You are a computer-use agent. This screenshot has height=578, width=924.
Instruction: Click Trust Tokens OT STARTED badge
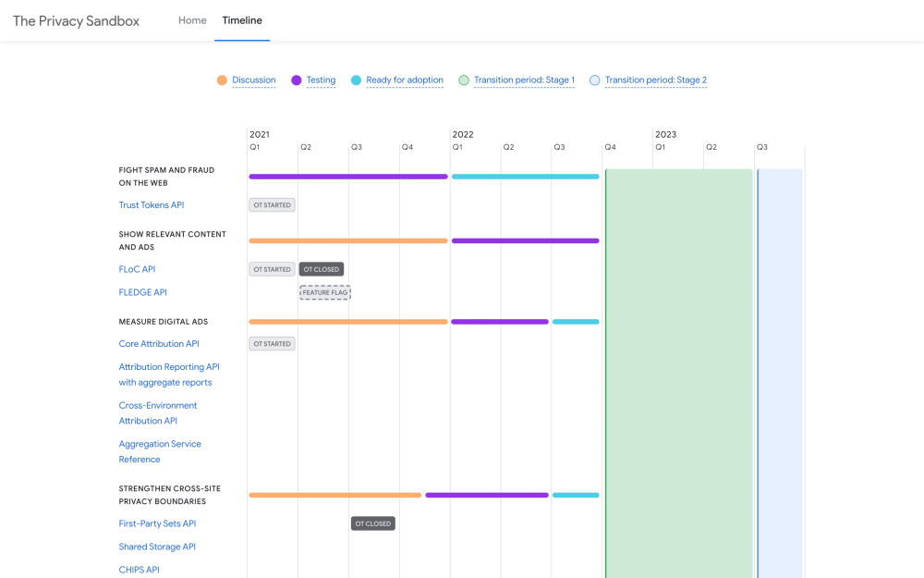point(272,205)
